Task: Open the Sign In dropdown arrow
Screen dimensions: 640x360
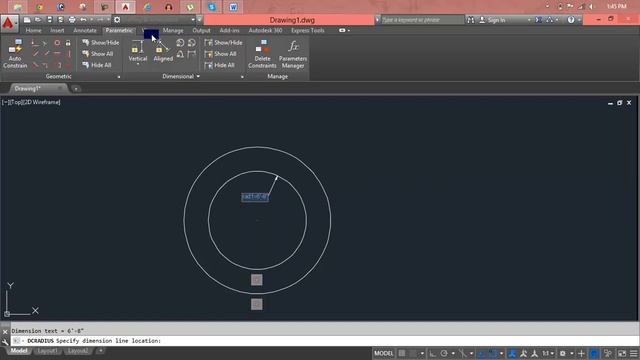Action: click(529, 20)
